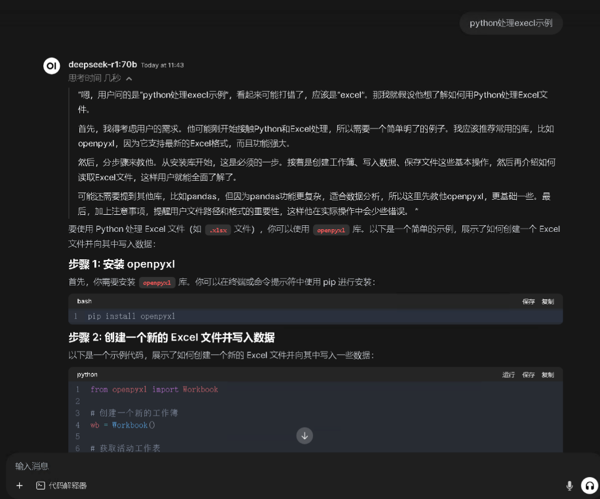
Task: Collapse the 思考时间 thinking section
Action: [101, 77]
